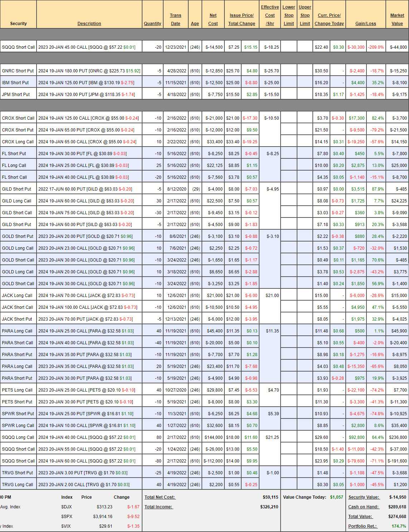Click the Trans Date column header
Viewport: 409px width, 532px height.
coord(175,19)
